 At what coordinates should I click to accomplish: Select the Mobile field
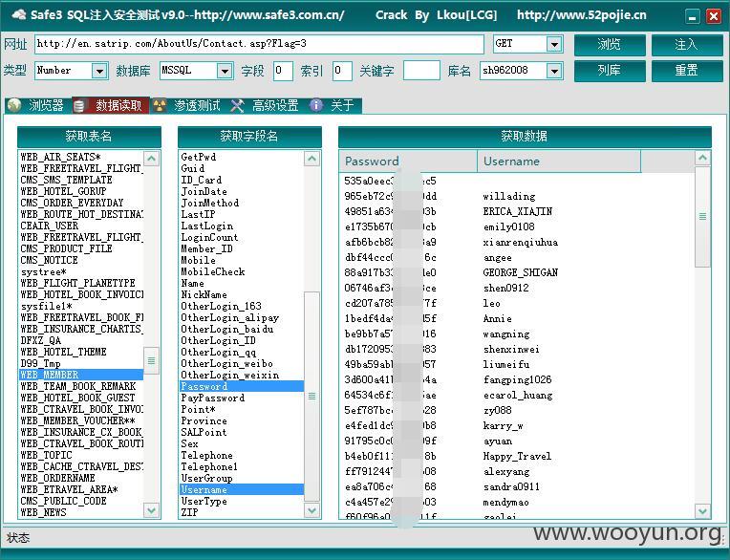pyautogui.click(x=242, y=260)
